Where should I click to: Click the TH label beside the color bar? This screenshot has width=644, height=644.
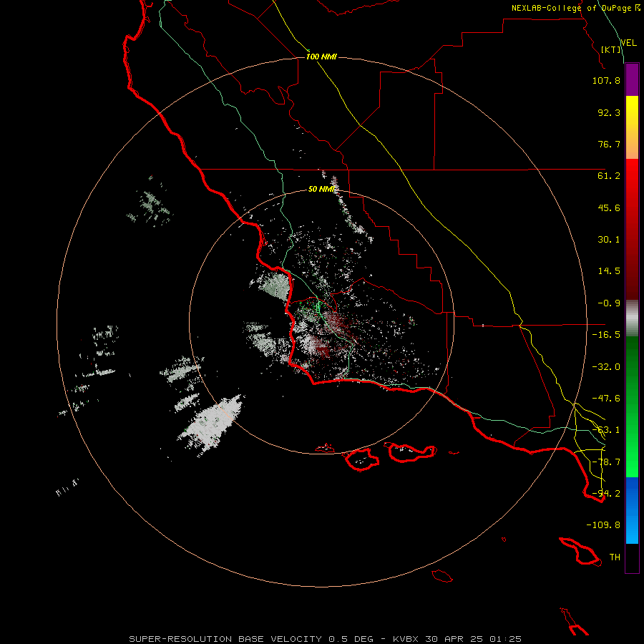(x=615, y=557)
